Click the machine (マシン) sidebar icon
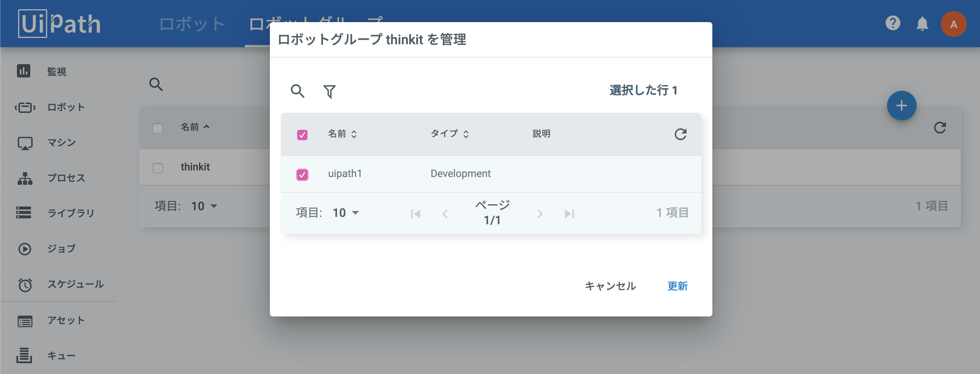980x374 pixels. 25,143
